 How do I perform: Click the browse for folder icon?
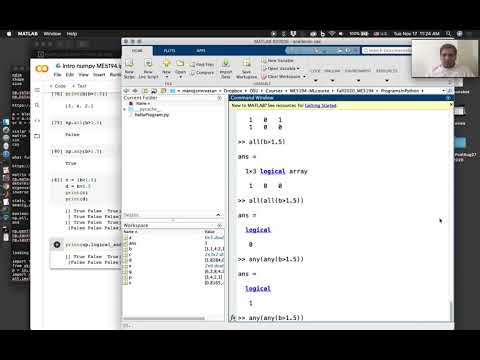pos(154,91)
